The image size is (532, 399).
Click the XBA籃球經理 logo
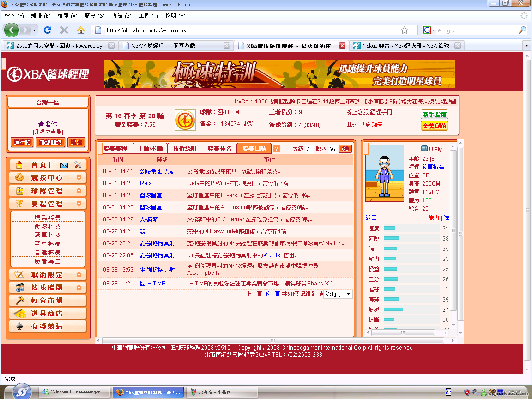click(48, 74)
